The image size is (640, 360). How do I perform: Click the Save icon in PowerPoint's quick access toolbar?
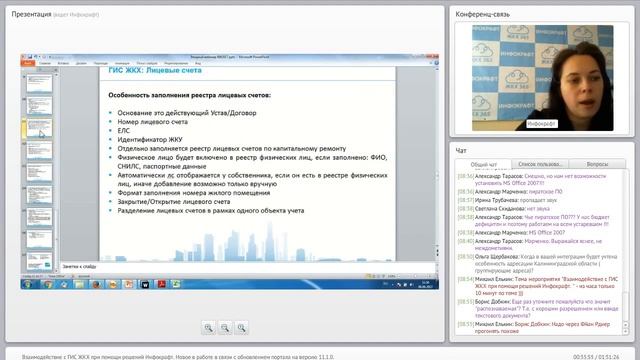pos(30,57)
